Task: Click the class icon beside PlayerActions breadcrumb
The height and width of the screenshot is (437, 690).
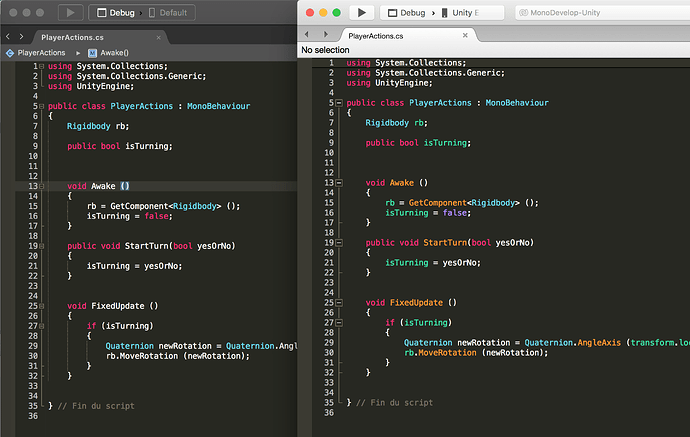Action: [10, 53]
